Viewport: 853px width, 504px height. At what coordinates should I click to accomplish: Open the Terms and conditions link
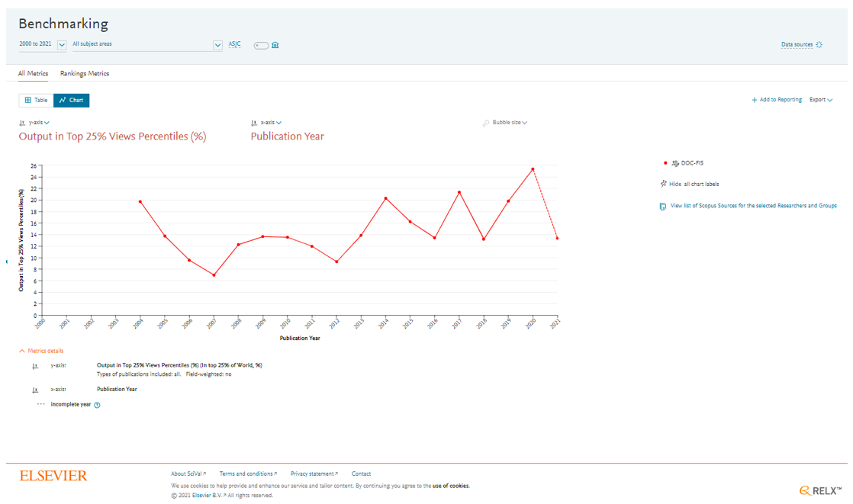pyautogui.click(x=248, y=474)
